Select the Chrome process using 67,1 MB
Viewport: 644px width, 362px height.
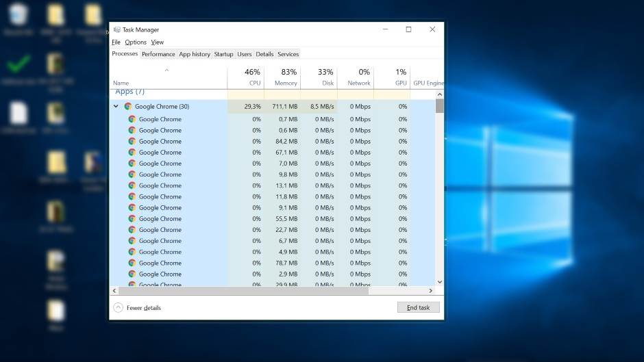pos(160,153)
